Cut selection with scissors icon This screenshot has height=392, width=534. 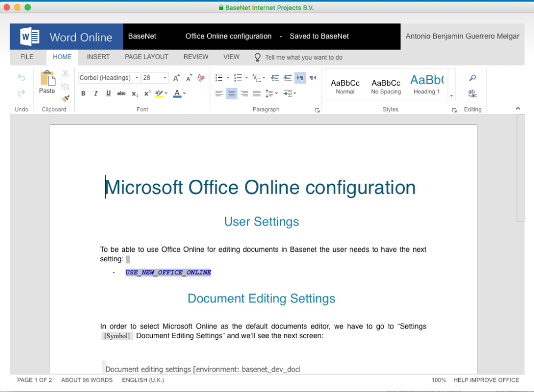pos(65,74)
